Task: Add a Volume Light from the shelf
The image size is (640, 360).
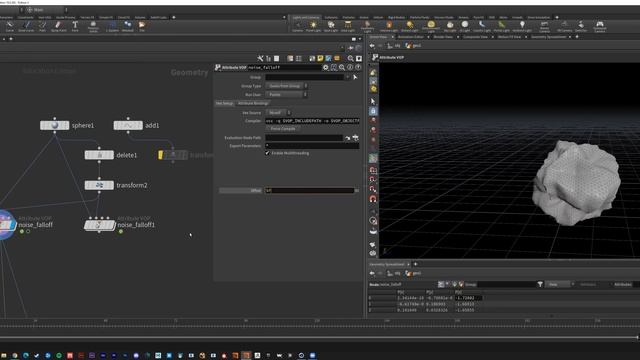Action: pyautogui.click(x=389, y=27)
